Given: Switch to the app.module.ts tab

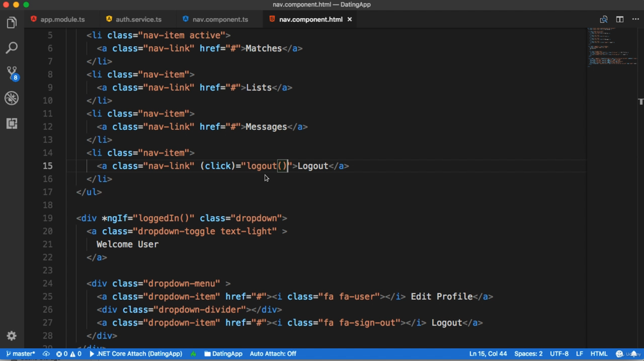Looking at the screenshot, I should point(62,19).
